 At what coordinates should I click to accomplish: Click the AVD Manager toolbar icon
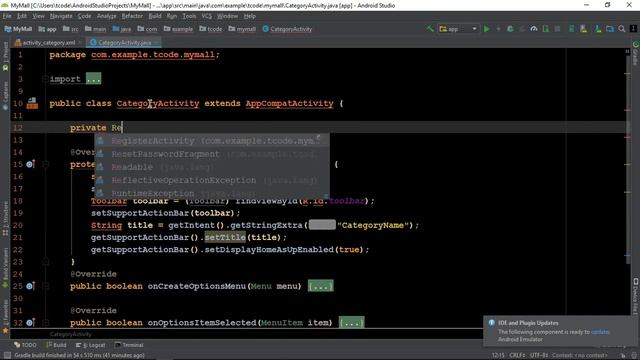(x=583, y=29)
